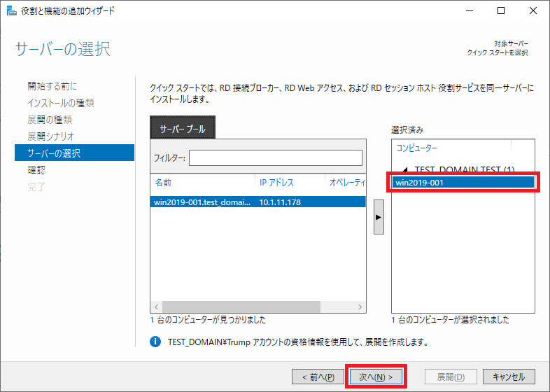This screenshot has height=392, width=550.
Task: Go to 展開の種類 step
Action: [x=50, y=120]
